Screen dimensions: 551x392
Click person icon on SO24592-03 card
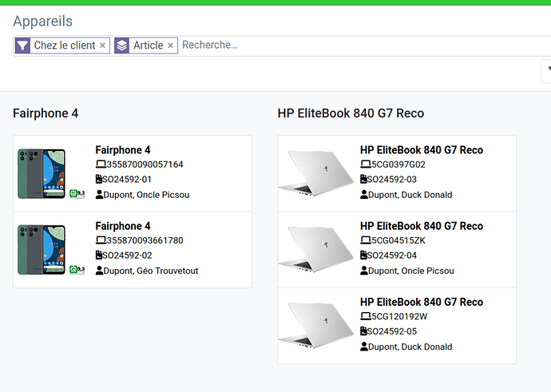pos(364,194)
